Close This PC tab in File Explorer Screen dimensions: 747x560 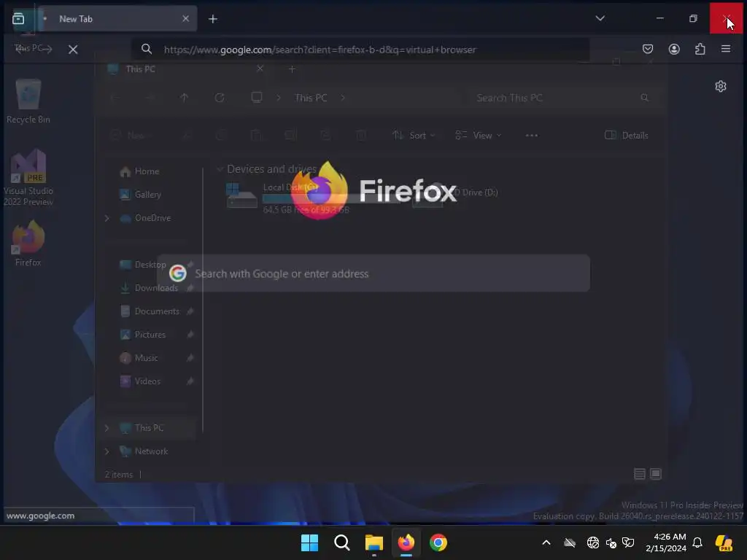coord(260,69)
